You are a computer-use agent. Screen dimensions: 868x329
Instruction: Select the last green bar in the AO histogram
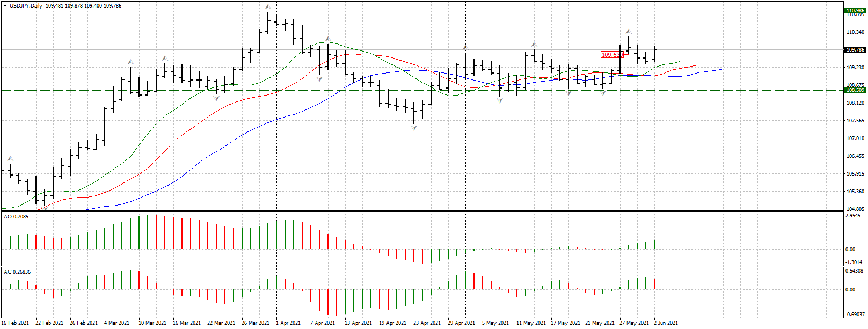pos(654,245)
